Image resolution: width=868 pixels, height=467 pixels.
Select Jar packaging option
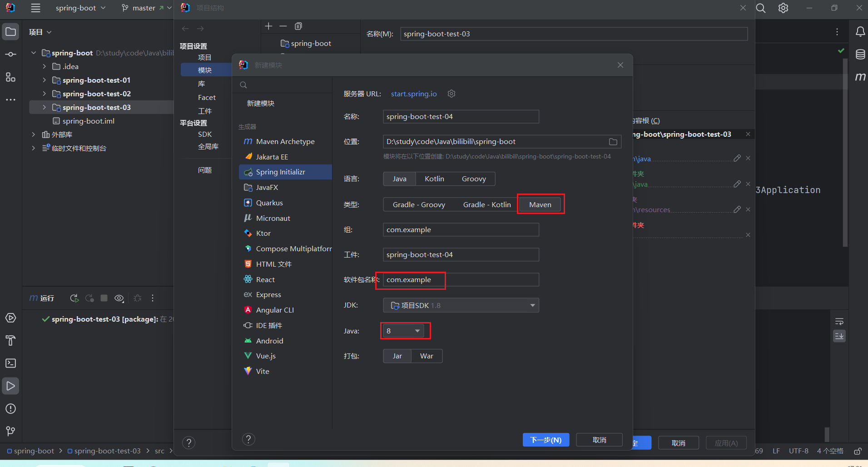(397, 356)
